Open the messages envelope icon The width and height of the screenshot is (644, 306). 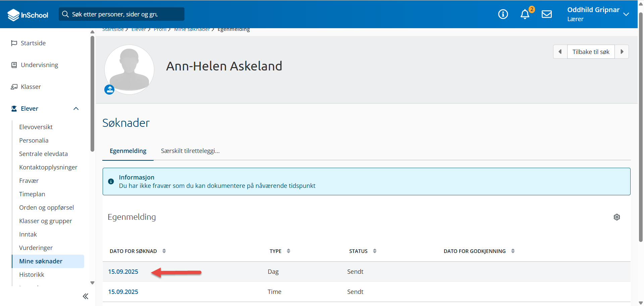[x=547, y=14]
